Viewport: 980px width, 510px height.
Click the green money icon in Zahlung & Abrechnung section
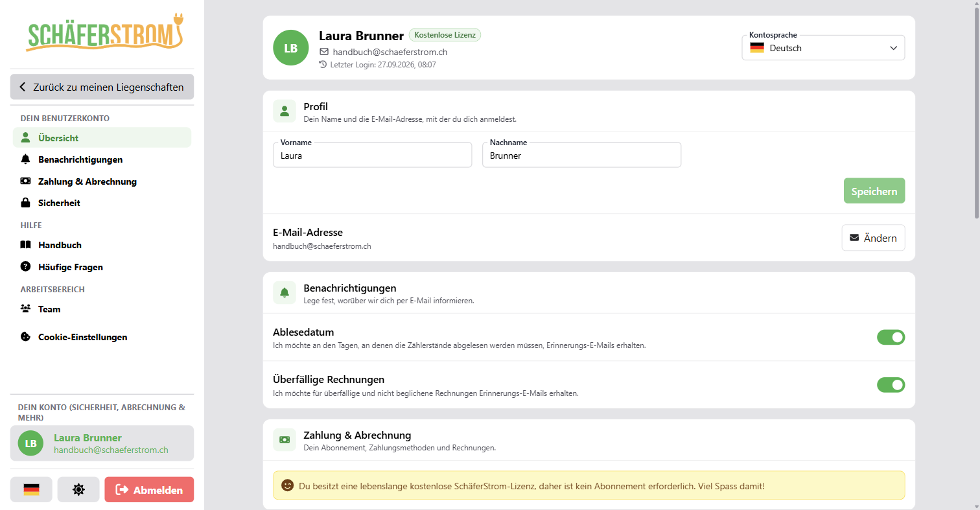(285, 440)
